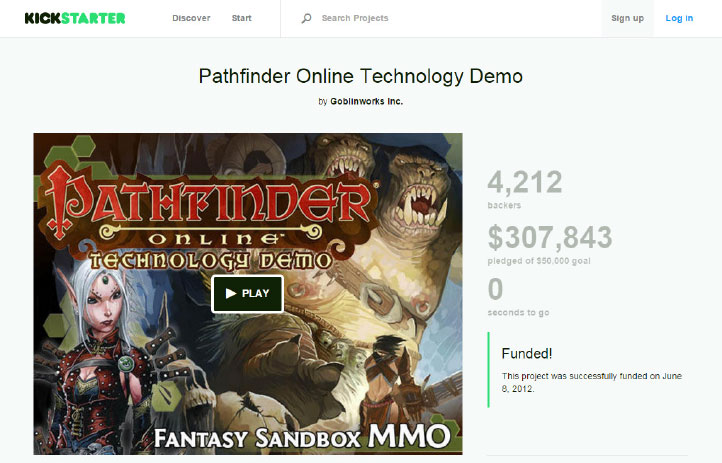
Task: Click the Pathfinder Online Technology Demo title
Action: (x=361, y=76)
